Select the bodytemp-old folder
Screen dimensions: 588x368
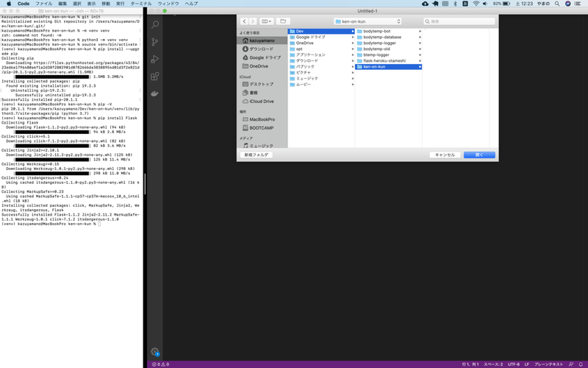point(389,49)
